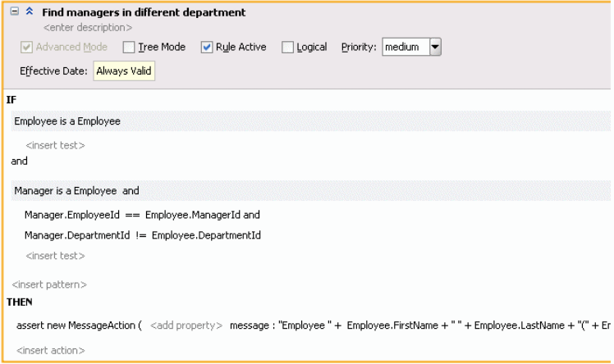Viewport: 614px width, 364px height.
Task: Click the add property placeholder
Action: [186, 325]
